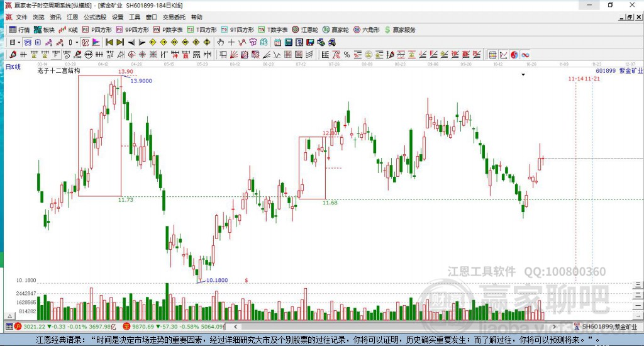Open the T数字表 tool
Image resolution: width=644 pixels, height=346 pixels.
[273, 30]
